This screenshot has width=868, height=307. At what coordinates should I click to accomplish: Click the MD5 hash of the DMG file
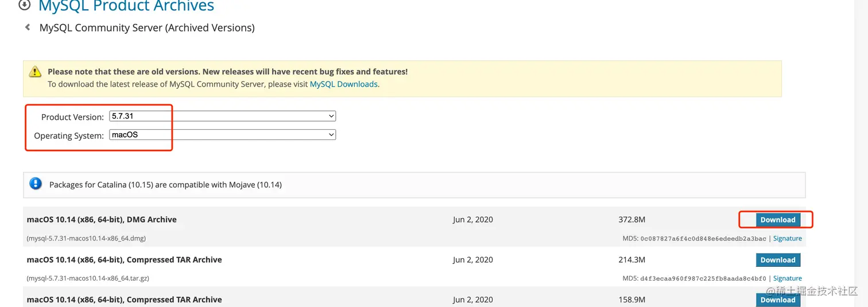tap(703, 238)
